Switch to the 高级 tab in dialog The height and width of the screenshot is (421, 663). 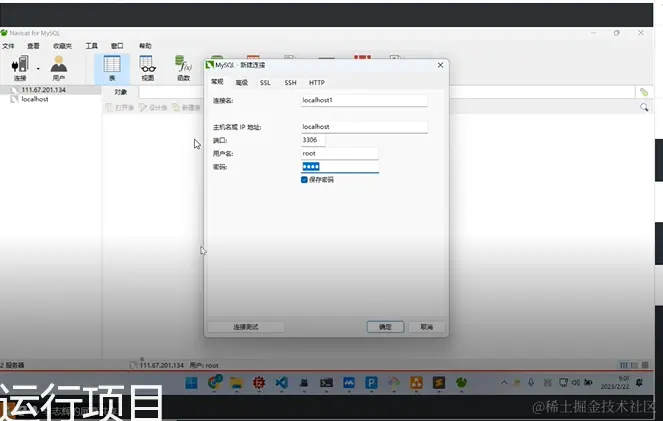tap(241, 82)
